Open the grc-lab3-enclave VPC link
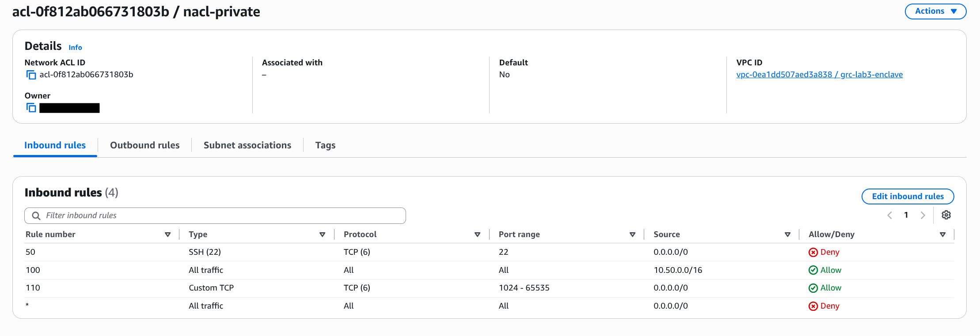This screenshot has height=336, width=980. 819,75
